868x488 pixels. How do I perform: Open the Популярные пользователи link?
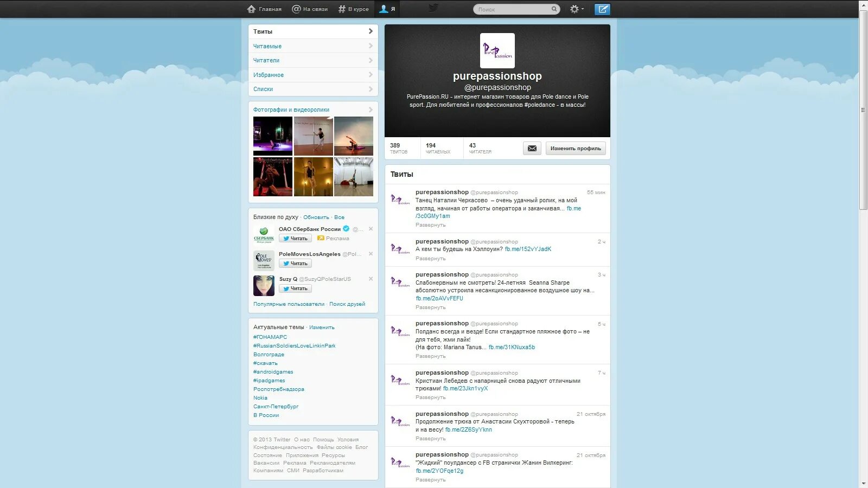coord(289,304)
